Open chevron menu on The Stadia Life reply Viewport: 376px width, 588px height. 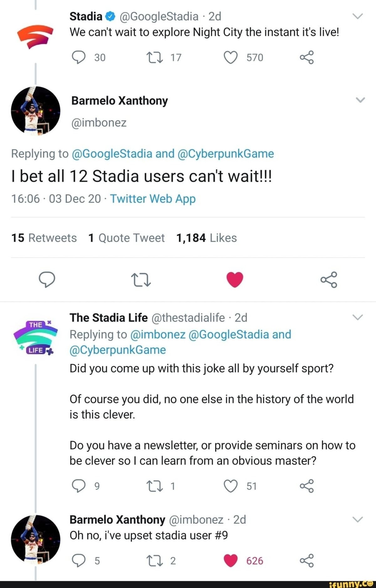click(x=358, y=317)
